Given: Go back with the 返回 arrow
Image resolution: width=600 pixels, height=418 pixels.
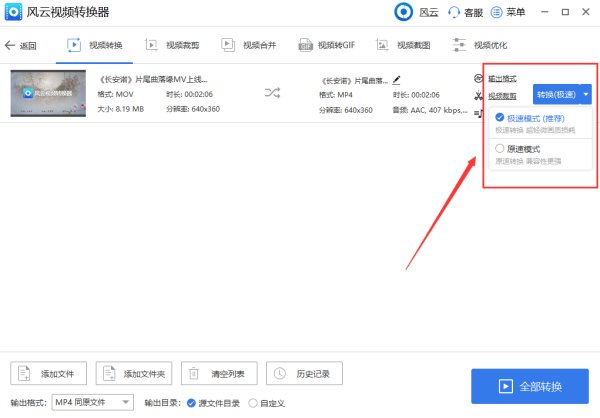Looking at the screenshot, I should click(21, 46).
